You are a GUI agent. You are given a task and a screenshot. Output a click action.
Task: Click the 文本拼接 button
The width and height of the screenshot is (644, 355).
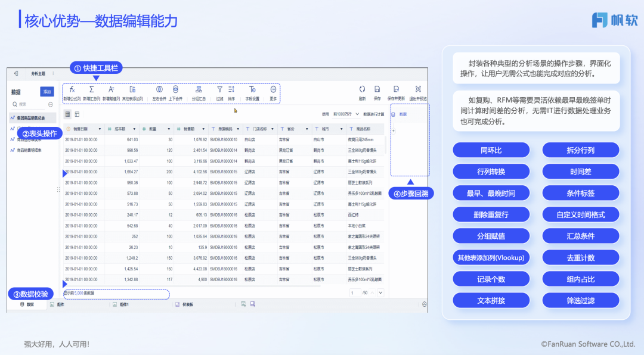coord(491,300)
